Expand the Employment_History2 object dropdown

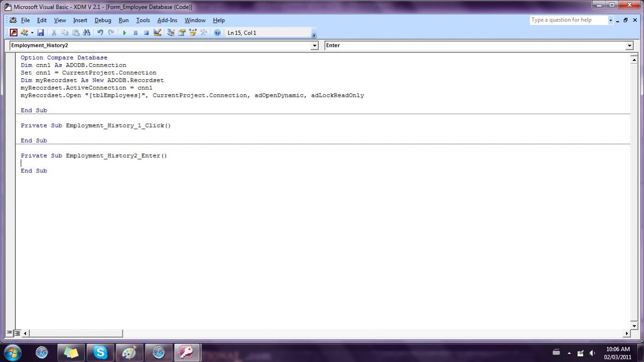(314, 45)
